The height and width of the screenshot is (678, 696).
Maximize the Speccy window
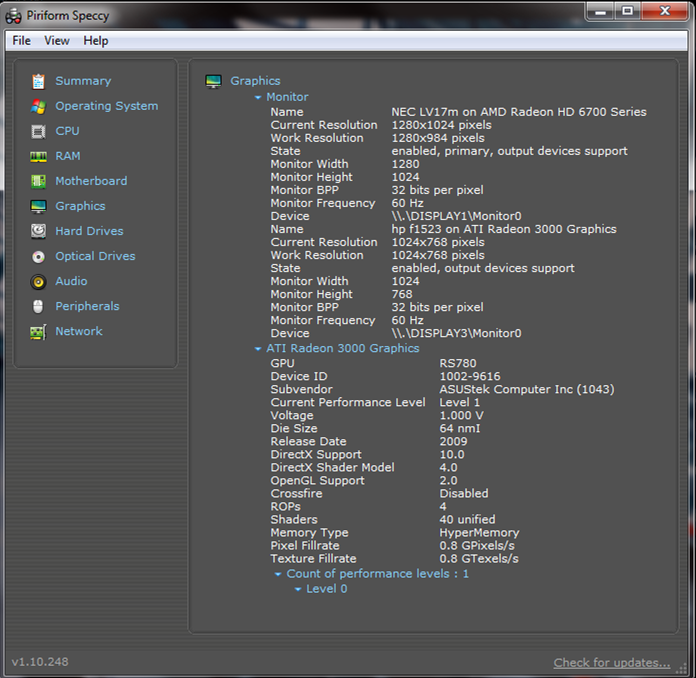(627, 12)
